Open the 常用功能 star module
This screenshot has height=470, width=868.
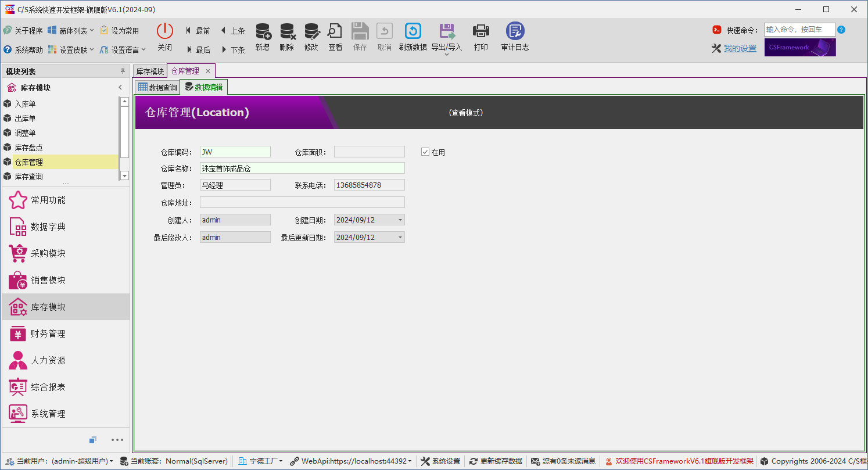[66, 200]
